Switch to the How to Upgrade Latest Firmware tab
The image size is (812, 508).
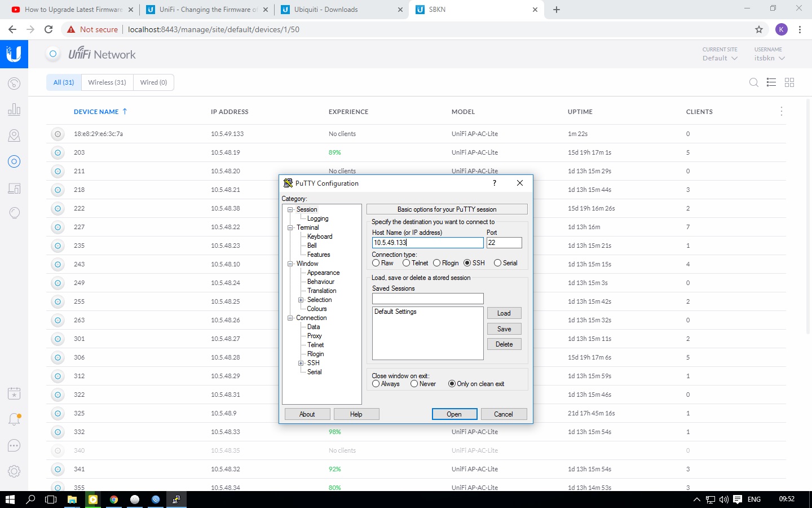pos(73,10)
